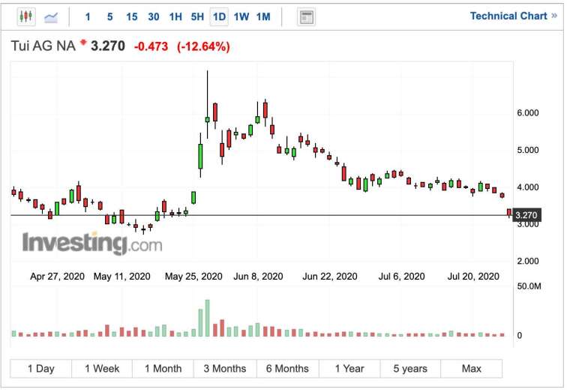Click the 6.000 price axis label
The width and height of the screenshot is (570, 392).
528,113
